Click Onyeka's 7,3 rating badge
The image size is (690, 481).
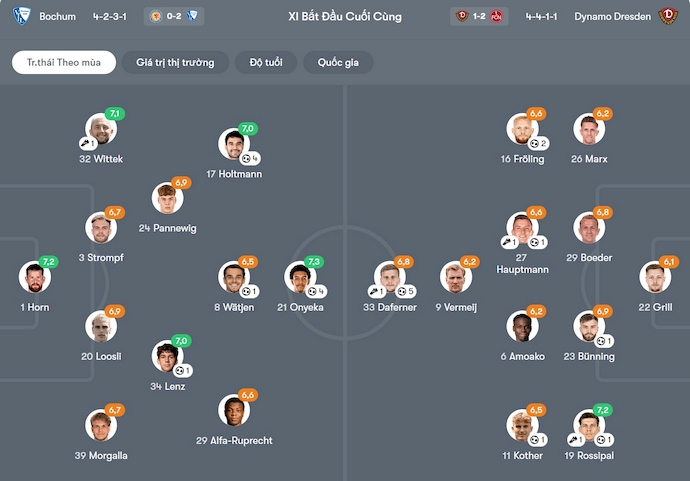313,261
